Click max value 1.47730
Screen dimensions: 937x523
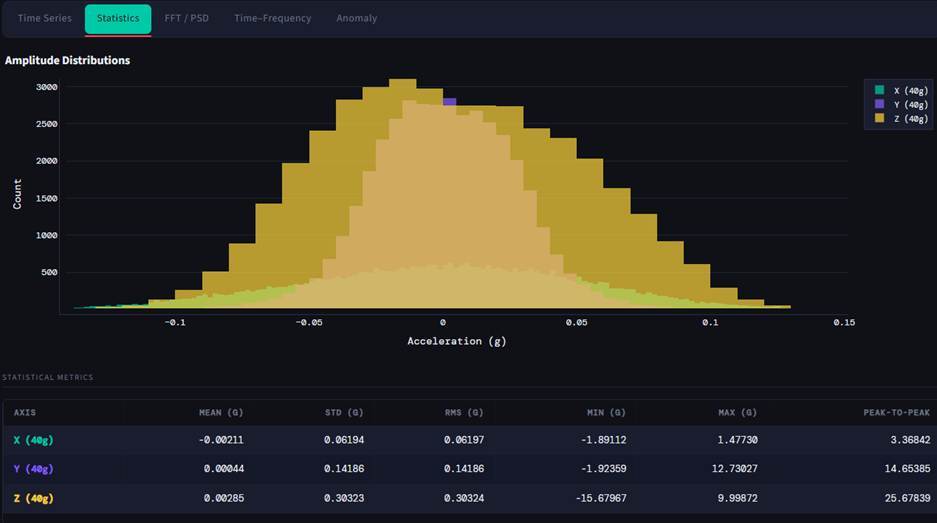click(x=738, y=440)
